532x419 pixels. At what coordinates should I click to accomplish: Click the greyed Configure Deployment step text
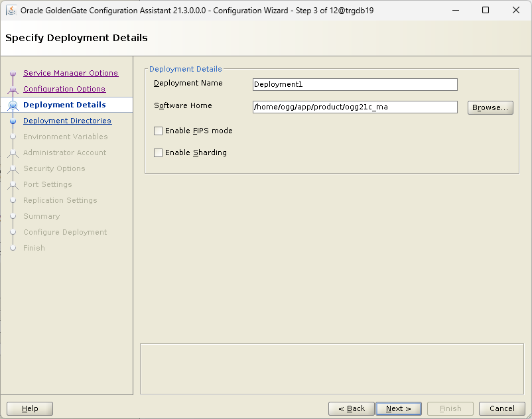pyautogui.click(x=65, y=232)
